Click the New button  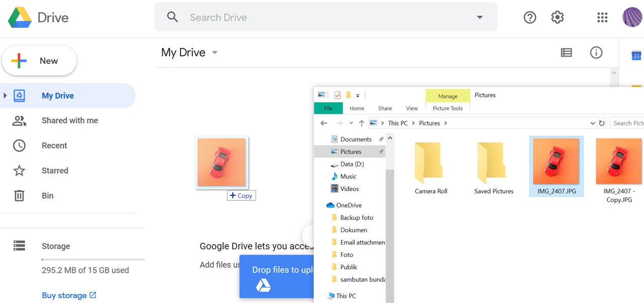click(x=39, y=61)
